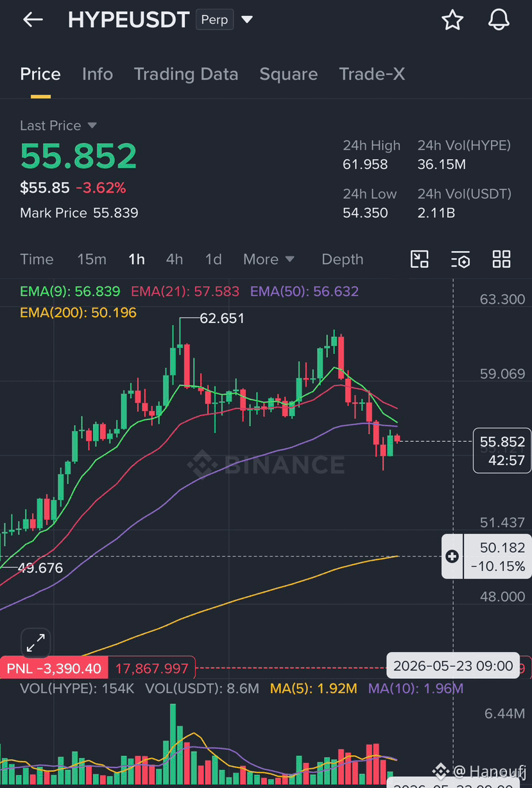Open the Trade-X tab
Viewport: 532px width, 788px height.
click(x=372, y=74)
